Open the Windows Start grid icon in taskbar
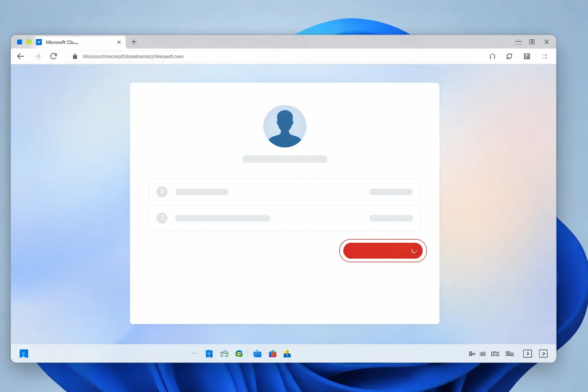 click(209, 354)
